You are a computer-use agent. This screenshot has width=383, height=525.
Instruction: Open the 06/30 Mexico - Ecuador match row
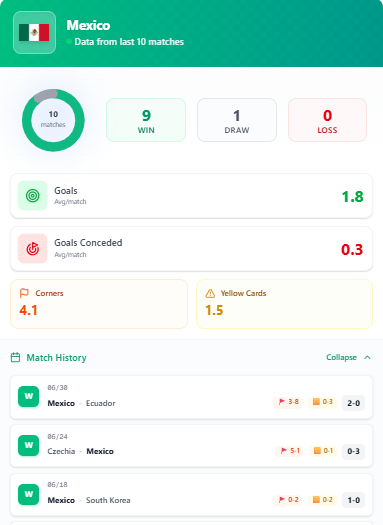click(x=192, y=397)
